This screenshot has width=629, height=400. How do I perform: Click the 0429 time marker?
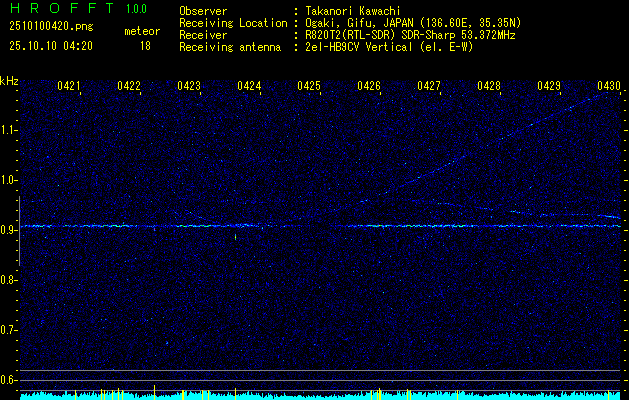pos(549,86)
